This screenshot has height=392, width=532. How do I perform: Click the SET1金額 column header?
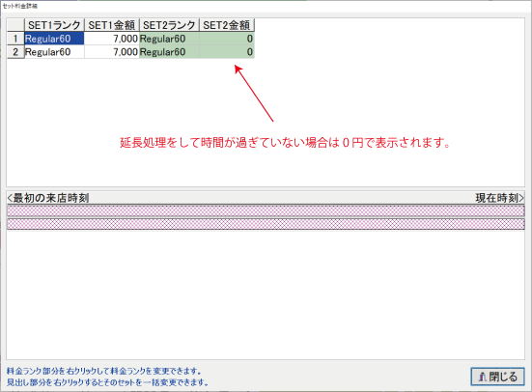tap(112, 25)
